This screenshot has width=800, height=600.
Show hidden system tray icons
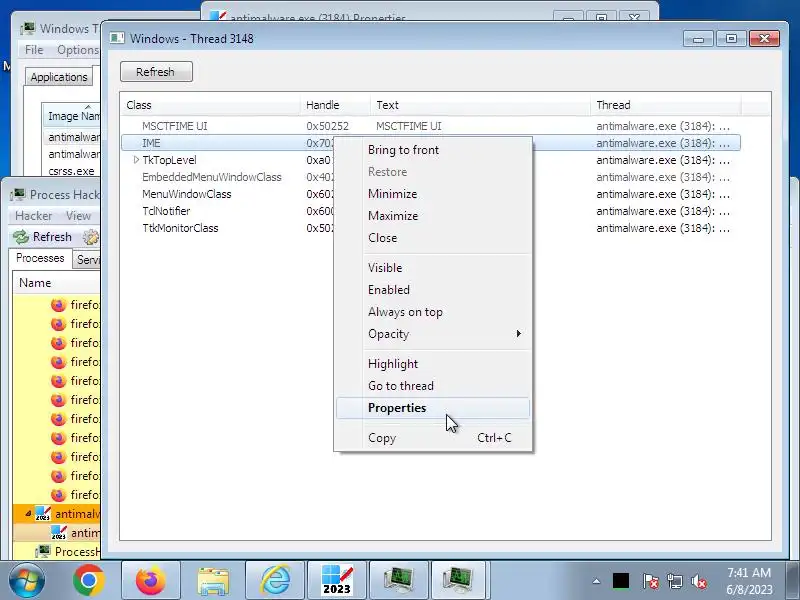point(596,581)
